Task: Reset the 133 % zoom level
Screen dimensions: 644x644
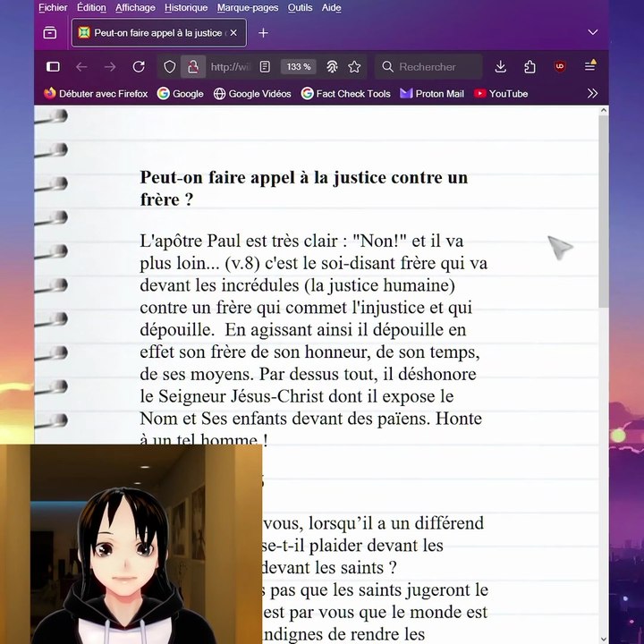Action: click(x=299, y=66)
